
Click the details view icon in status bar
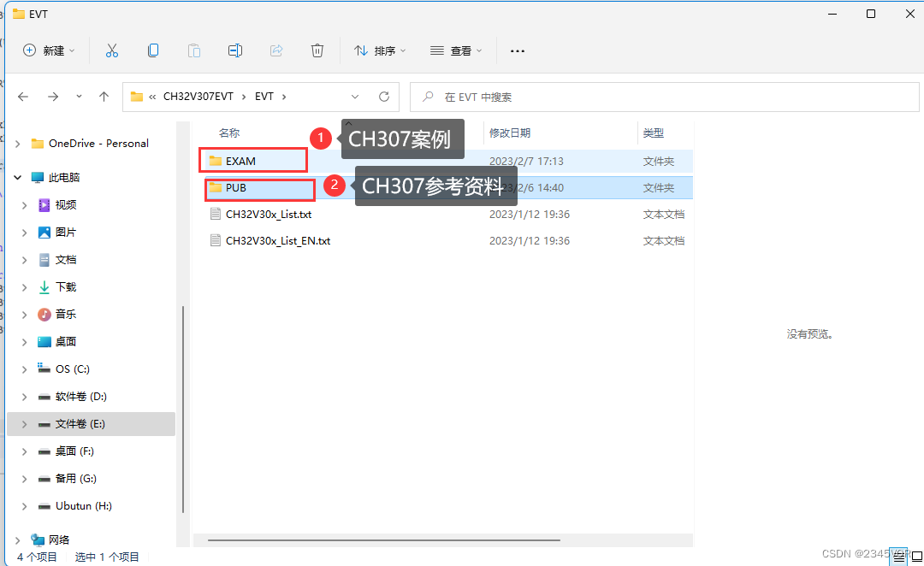(x=899, y=556)
